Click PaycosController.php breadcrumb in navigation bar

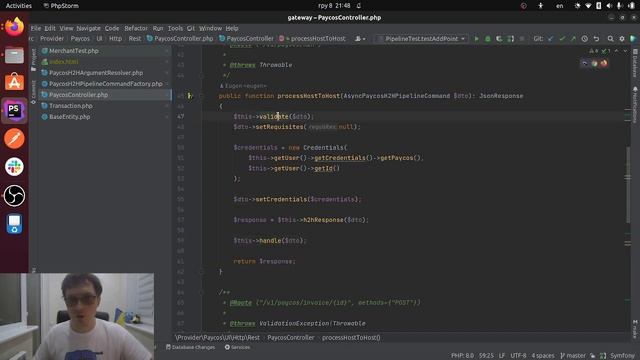tap(180, 39)
